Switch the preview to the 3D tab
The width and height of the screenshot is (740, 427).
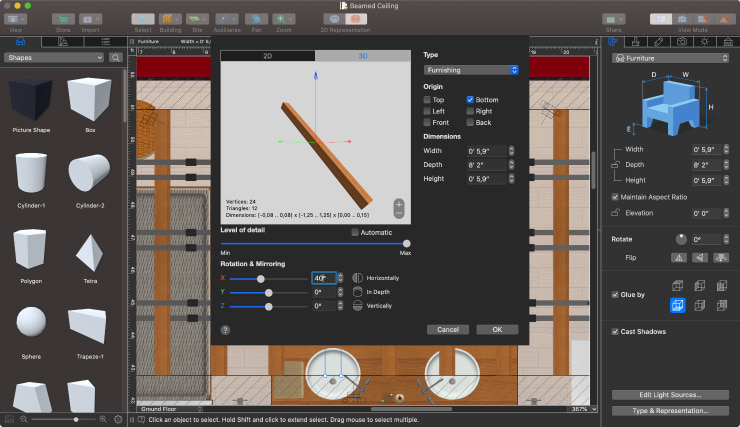click(x=362, y=56)
